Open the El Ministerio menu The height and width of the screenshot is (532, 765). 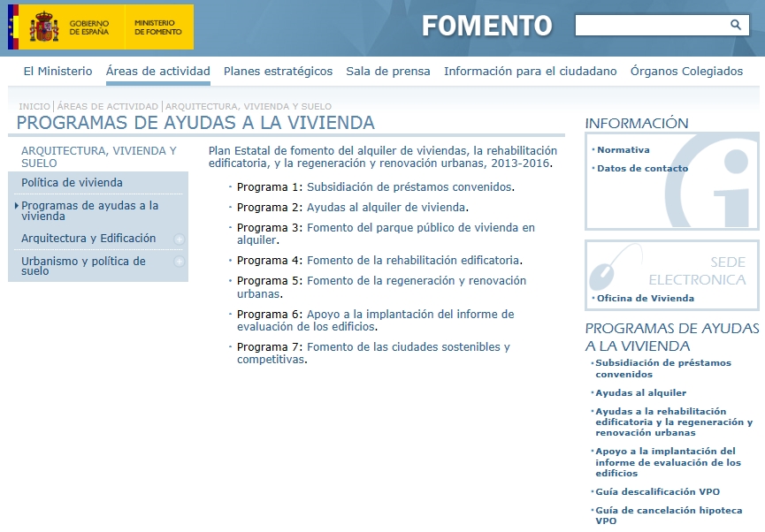pyautogui.click(x=58, y=72)
